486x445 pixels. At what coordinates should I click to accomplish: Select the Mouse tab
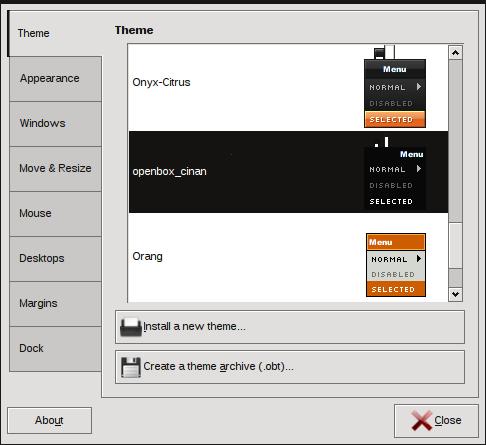[56, 214]
